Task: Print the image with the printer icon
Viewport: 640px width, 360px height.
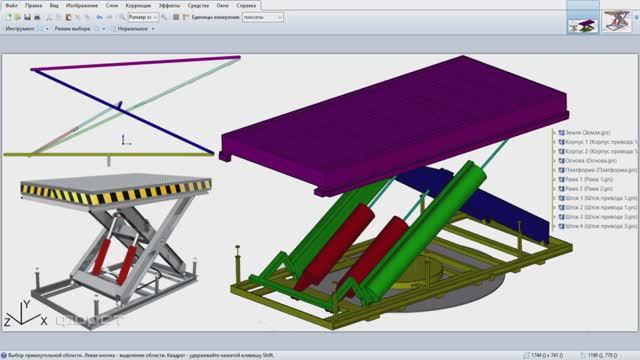Action: point(37,17)
